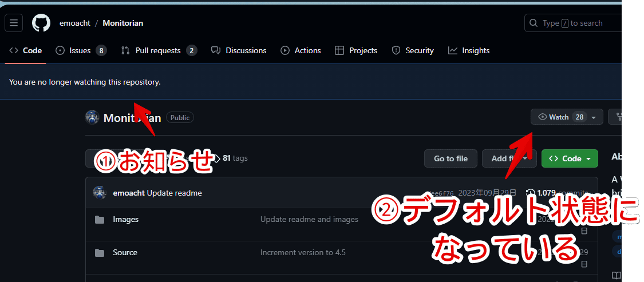Viewport: 644px width, 282px height.
Task: Click the Watch button eye icon
Action: pyautogui.click(x=543, y=117)
